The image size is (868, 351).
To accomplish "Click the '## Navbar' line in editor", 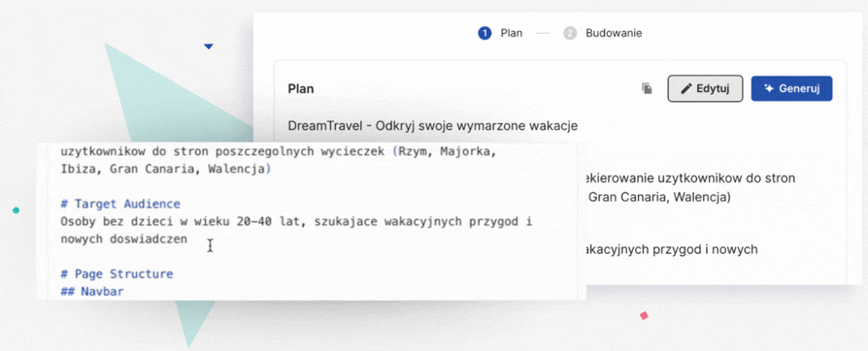I will [x=92, y=291].
